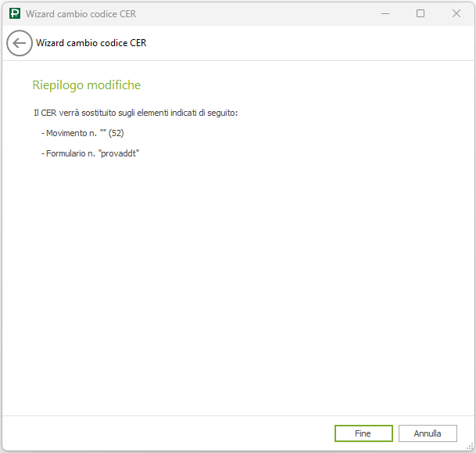Click the Riepilogo modifiche heading
Screen dimensions: 476x453
[86, 85]
